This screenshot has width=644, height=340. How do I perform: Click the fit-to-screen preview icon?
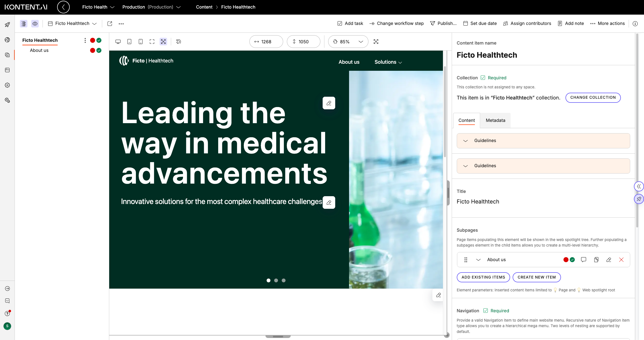(152, 42)
